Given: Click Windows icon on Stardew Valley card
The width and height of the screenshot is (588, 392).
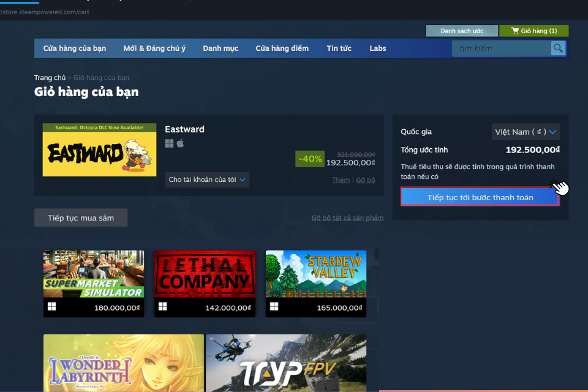Looking at the screenshot, I should point(274,306).
